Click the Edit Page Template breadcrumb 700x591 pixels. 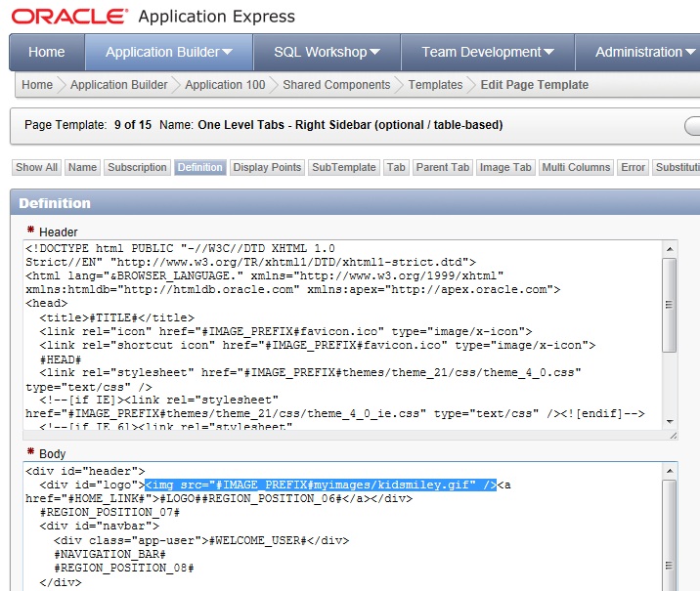point(535,85)
